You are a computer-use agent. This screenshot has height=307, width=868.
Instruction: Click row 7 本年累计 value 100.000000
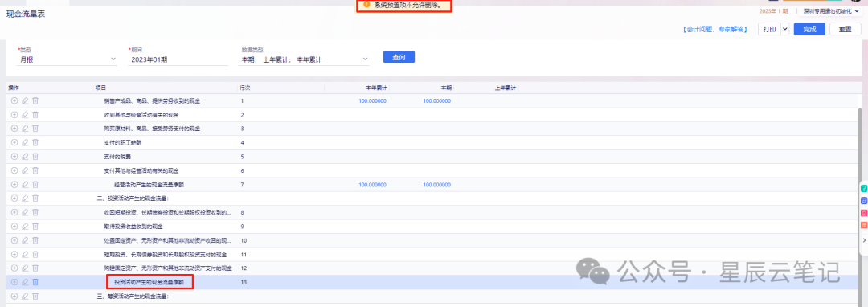373,184
